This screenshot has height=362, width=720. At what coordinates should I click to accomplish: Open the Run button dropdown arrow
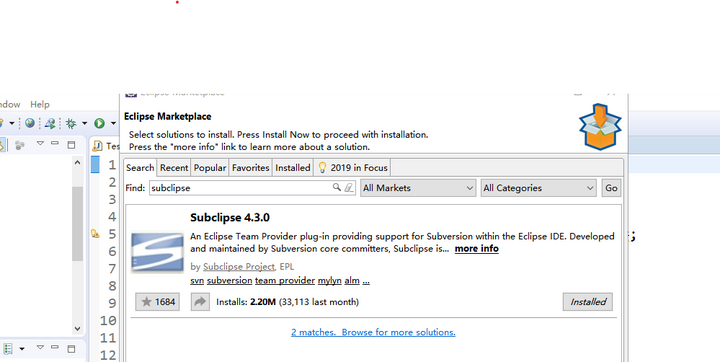(113, 123)
